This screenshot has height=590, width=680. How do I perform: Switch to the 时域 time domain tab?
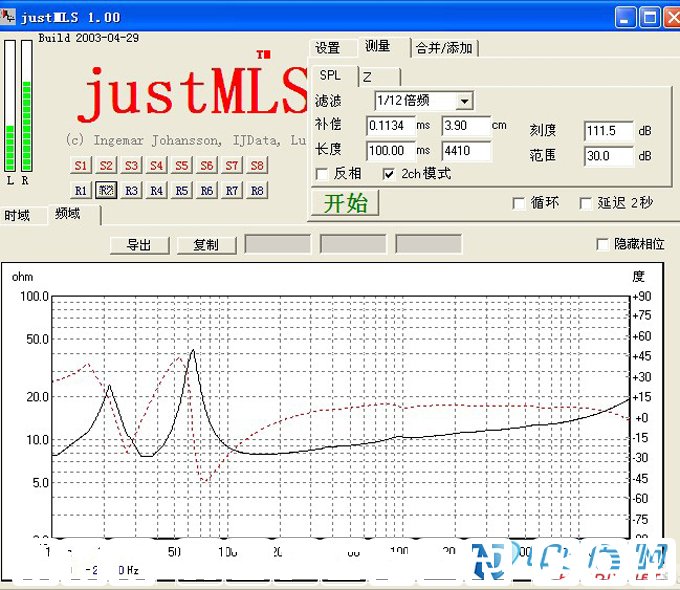pos(23,215)
